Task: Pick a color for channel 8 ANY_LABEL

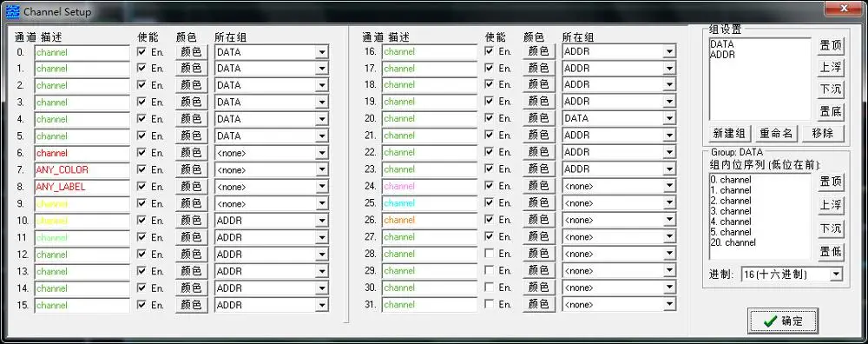Action: click(x=192, y=187)
